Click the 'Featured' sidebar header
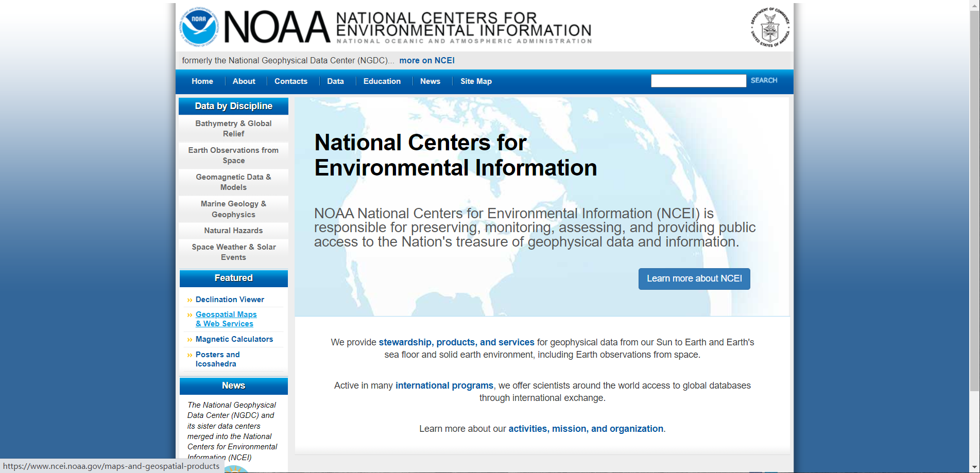The height and width of the screenshot is (473, 980). coord(233,278)
